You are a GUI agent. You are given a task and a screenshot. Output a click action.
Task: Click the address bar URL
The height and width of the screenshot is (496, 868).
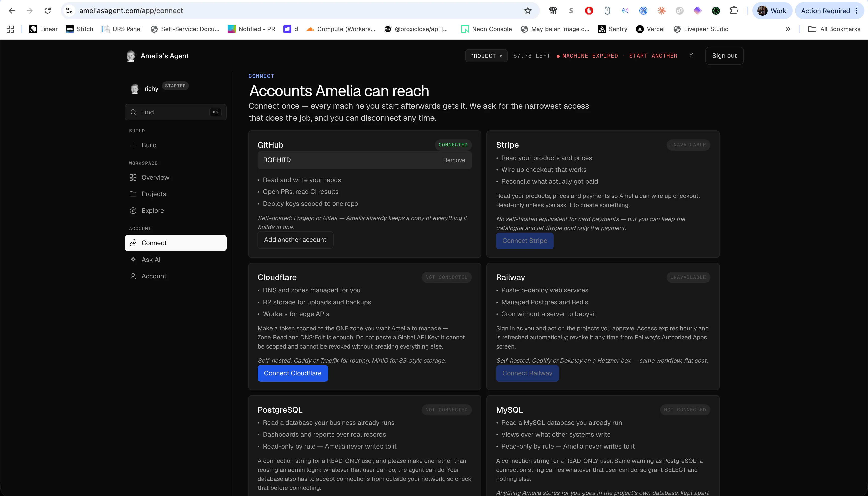point(131,11)
